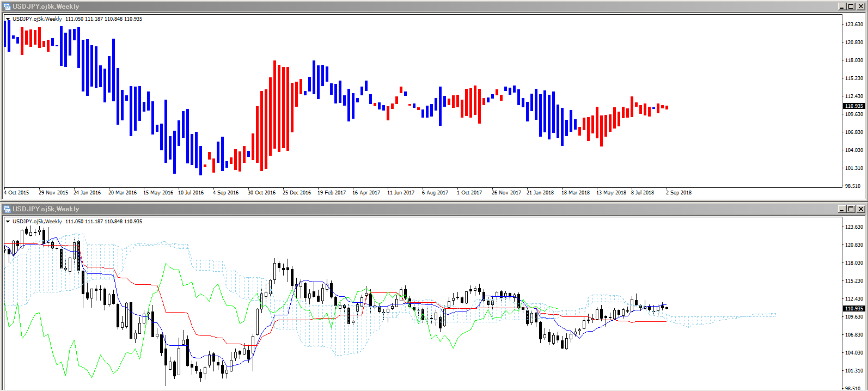Click 112.430 on the Heiken Ashi chart price scale

pyautogui.click(x=854, y=96)
